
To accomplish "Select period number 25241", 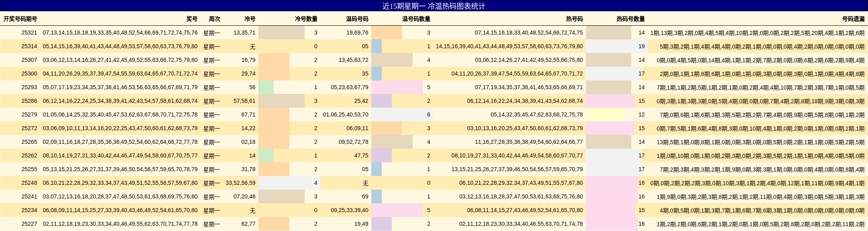I will click(29, 196).
